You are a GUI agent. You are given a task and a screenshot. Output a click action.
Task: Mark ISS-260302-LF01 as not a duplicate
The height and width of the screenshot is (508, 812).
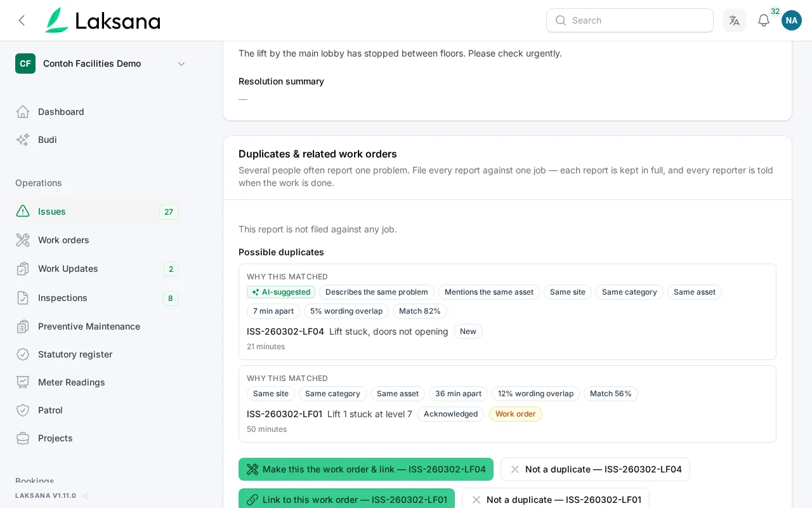pos(556,499)
